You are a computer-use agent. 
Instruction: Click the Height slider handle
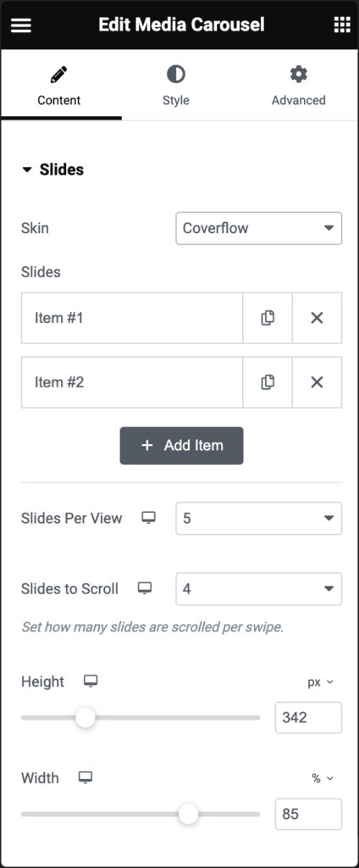coord(86,718)
